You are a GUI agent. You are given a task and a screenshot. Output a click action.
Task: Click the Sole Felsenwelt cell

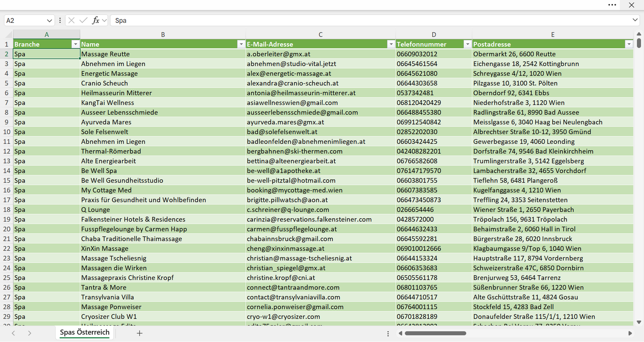pyautogui.click(x=163, y=132)
